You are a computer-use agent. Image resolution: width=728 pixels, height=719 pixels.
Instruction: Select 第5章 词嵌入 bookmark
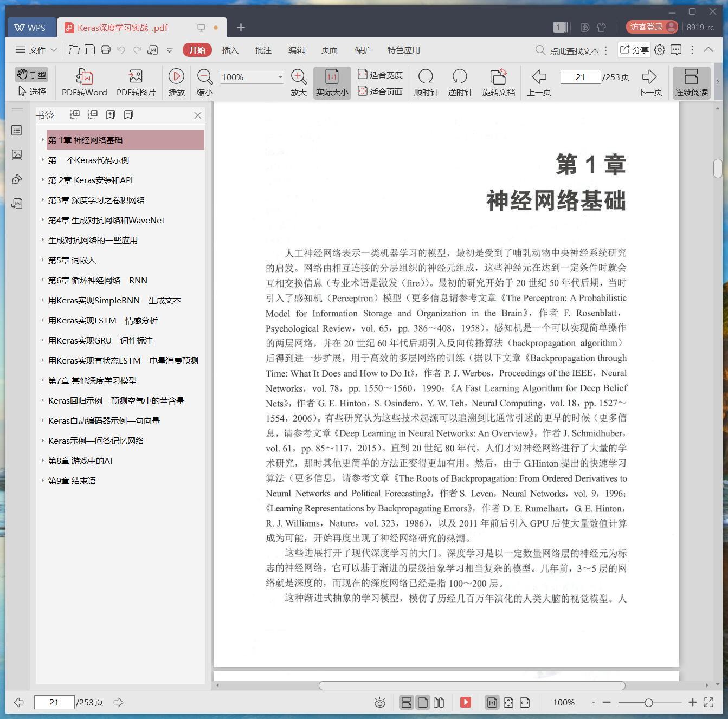point(72,261)
